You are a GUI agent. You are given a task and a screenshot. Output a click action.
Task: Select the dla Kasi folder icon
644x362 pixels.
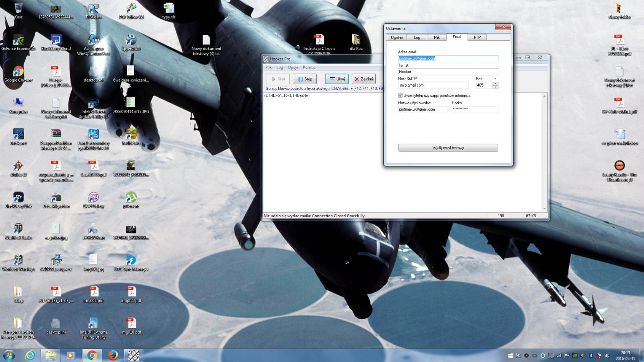point(356,42)
